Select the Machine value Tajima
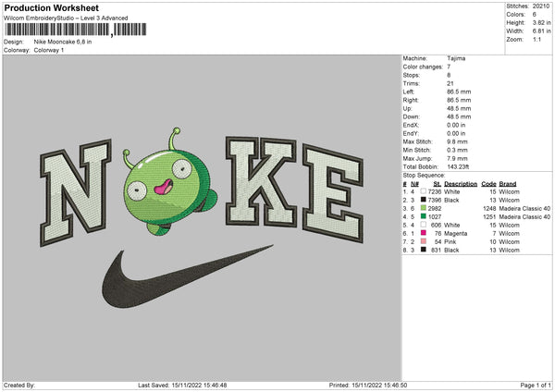Image resolution: width=555 pixels, height=392 pixels. coord(456,58)
